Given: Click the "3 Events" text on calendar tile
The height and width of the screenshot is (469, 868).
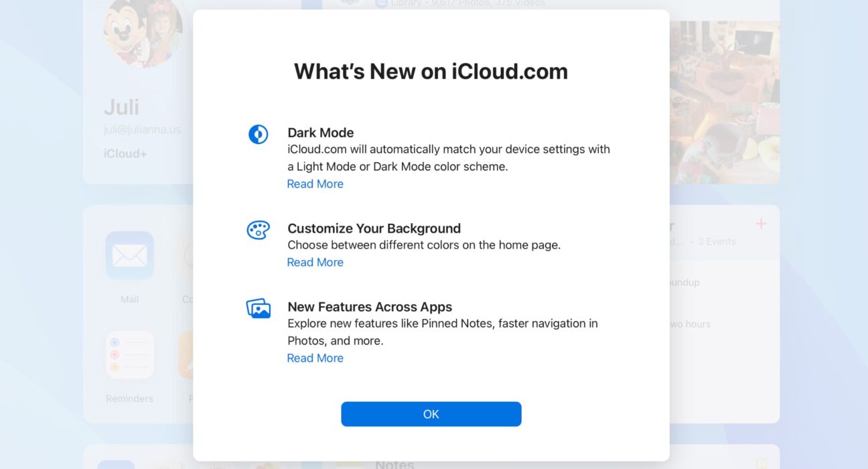Looking at the screenshot, I should [717, 241].
